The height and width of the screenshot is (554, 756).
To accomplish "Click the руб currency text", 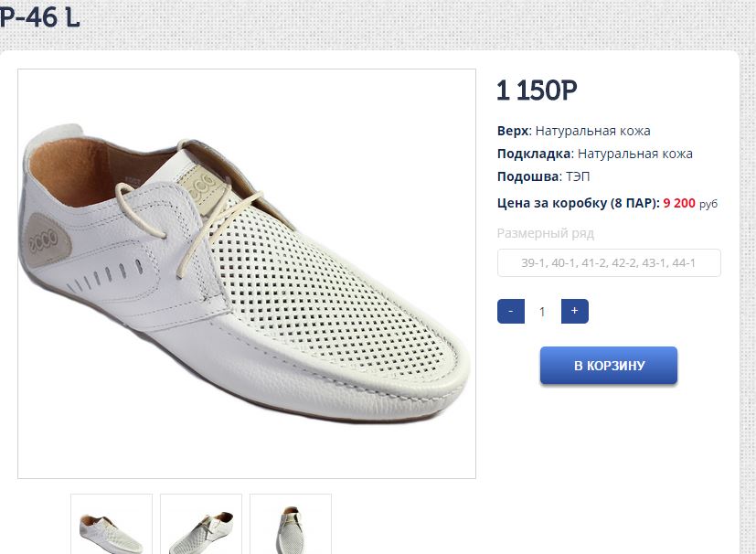I will click(x=708, y=204).
